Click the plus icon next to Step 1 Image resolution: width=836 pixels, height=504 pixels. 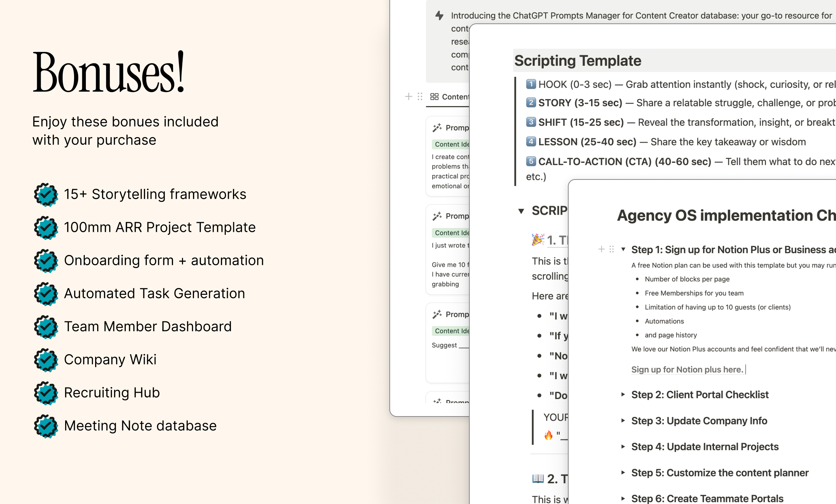[601, 249]
